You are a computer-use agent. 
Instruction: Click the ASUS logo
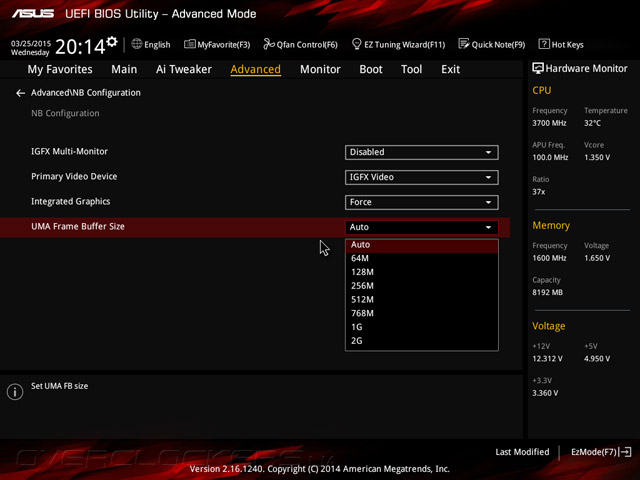click(33, 13)
